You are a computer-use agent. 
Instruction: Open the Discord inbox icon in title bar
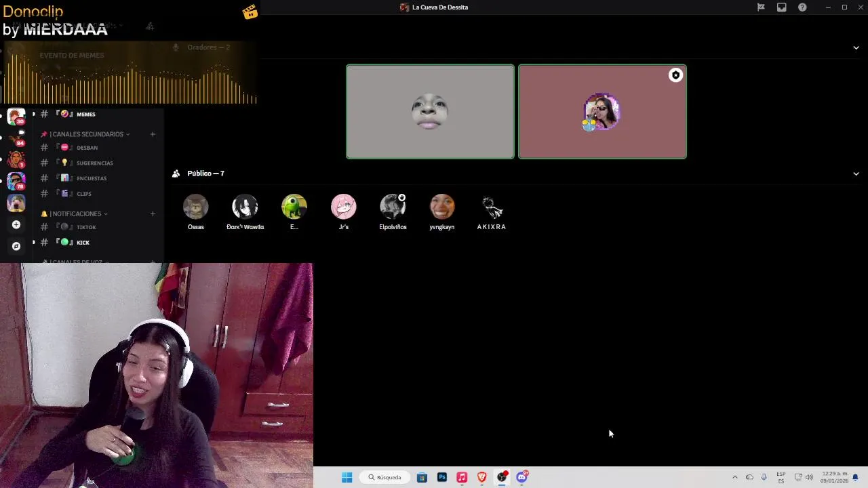[781, 7]
